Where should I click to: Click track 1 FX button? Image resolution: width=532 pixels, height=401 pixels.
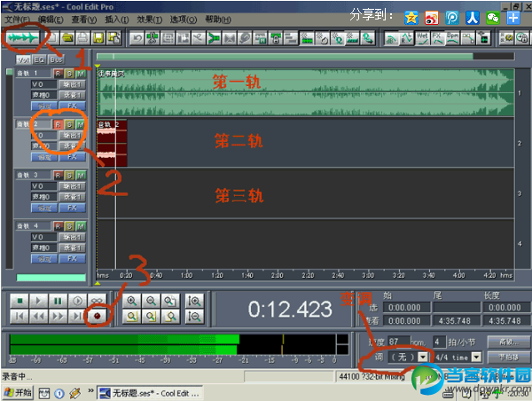click(73, 106)
